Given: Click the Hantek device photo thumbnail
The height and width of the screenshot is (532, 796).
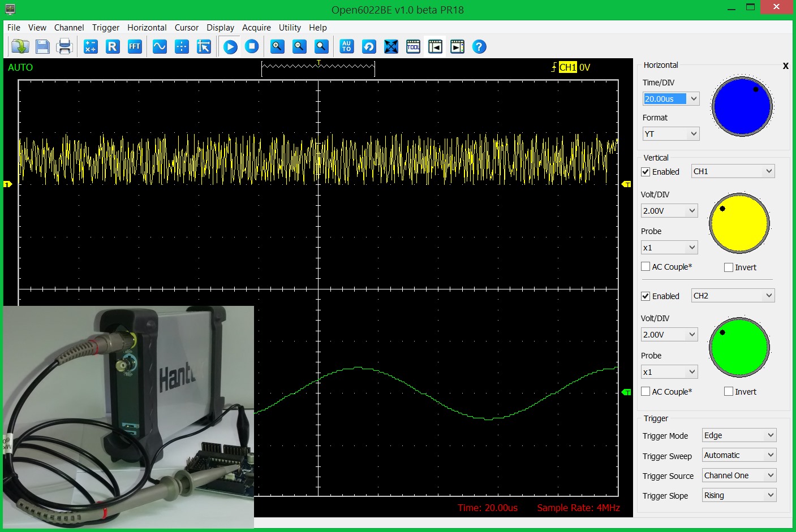Looking at the screenshot, I should pyautogui.click(x=128, y=417).
